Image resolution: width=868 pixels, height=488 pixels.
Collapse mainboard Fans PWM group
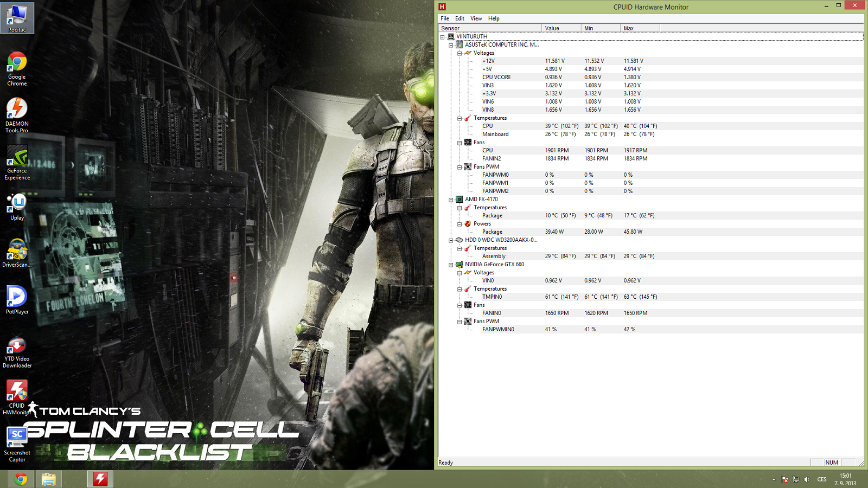tap(459, 167)
